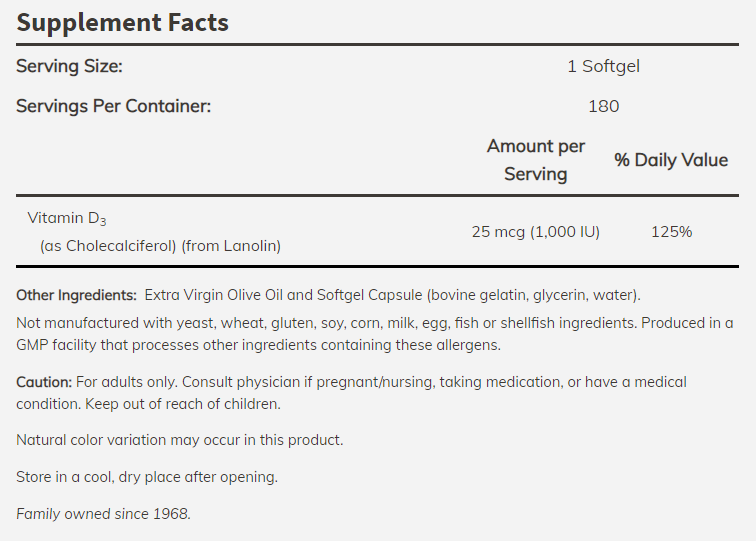Click the Amount per Serving column header

[535, 160]
